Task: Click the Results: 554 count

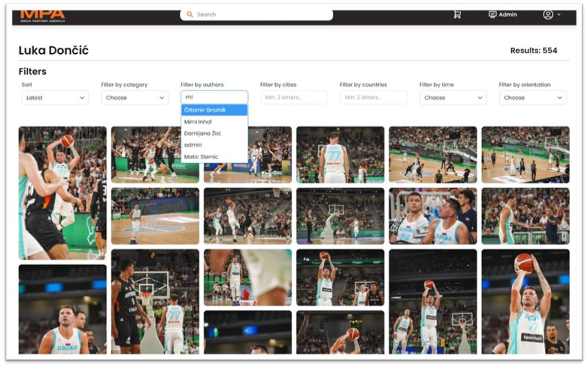Action: click(533, 51)
